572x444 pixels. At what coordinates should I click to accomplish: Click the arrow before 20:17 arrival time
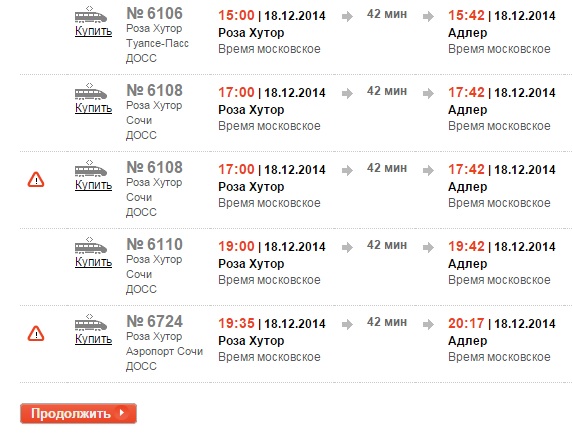428,324
